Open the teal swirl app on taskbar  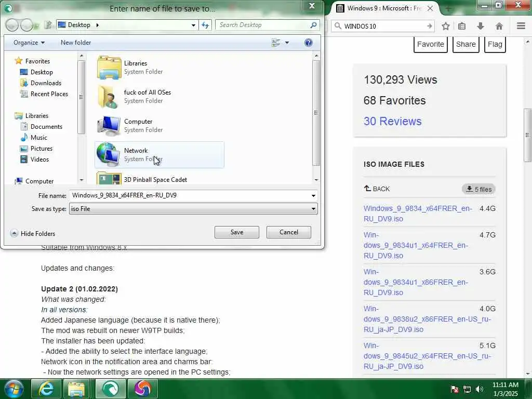point(110,389)
